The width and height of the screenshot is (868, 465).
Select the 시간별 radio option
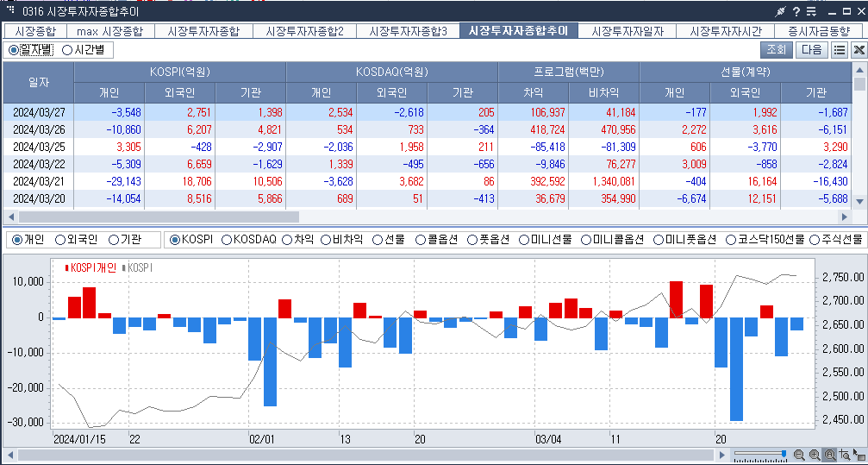(x=67, y=50)
